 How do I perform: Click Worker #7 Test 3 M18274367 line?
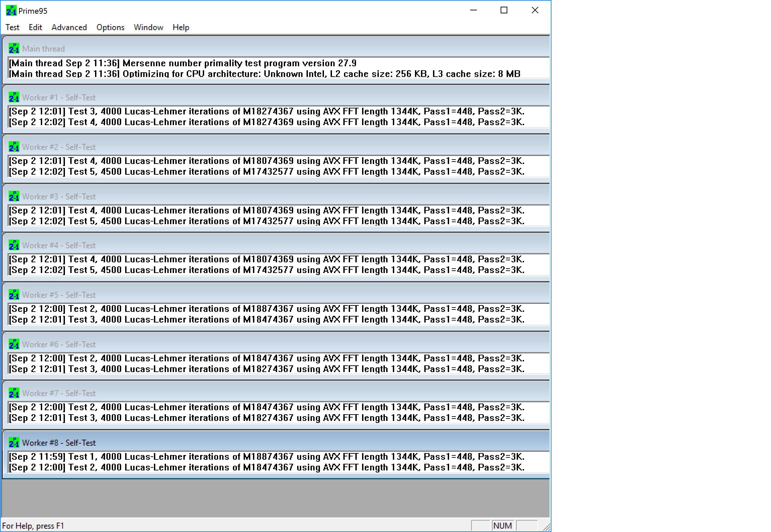pos(267,418)
